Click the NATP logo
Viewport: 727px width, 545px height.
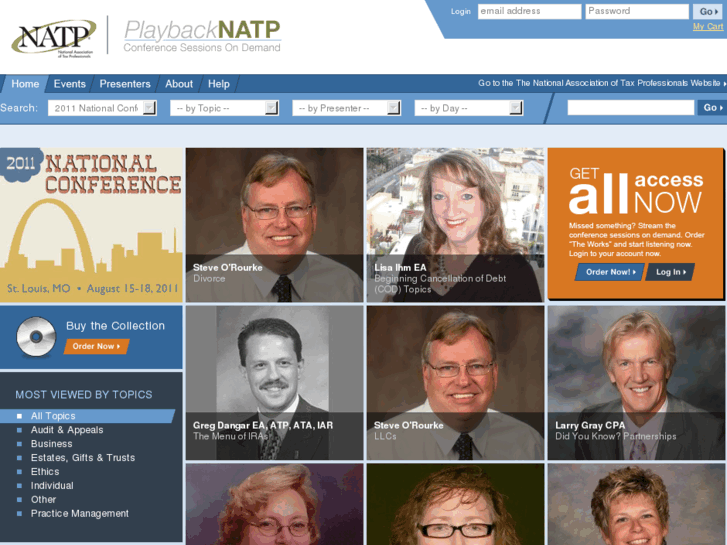click(54, 37)
